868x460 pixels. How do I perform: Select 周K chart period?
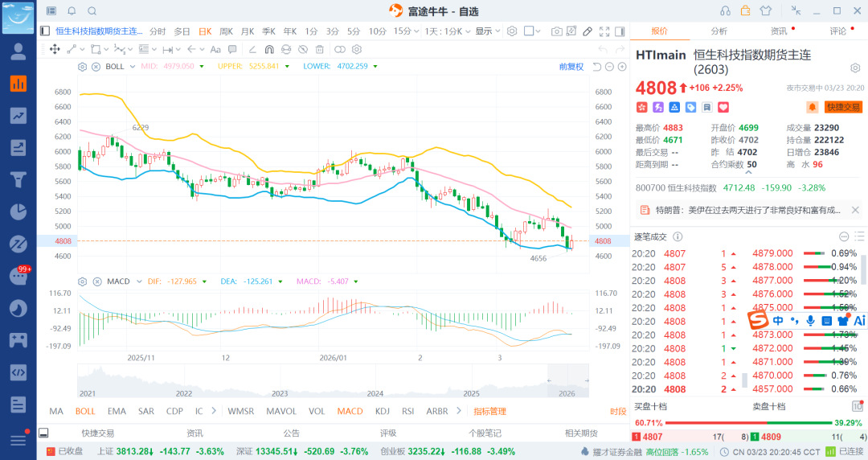[x=227, y=31]
